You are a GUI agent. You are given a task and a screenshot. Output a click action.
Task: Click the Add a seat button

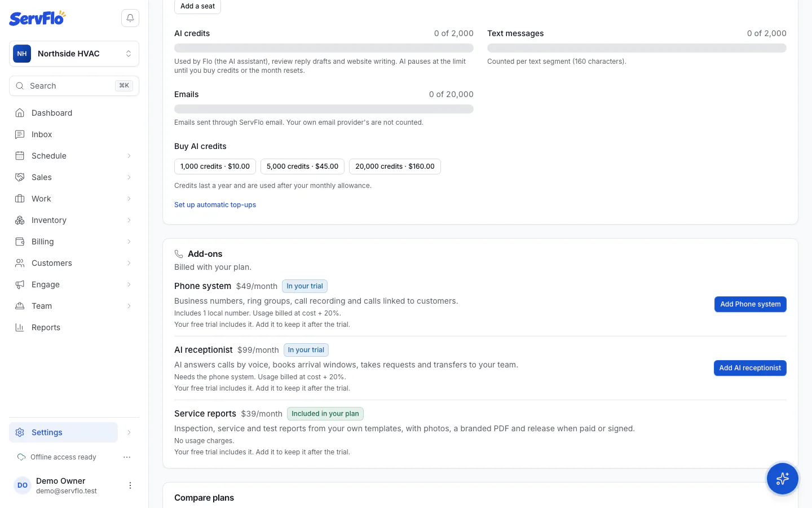(197, 6)
